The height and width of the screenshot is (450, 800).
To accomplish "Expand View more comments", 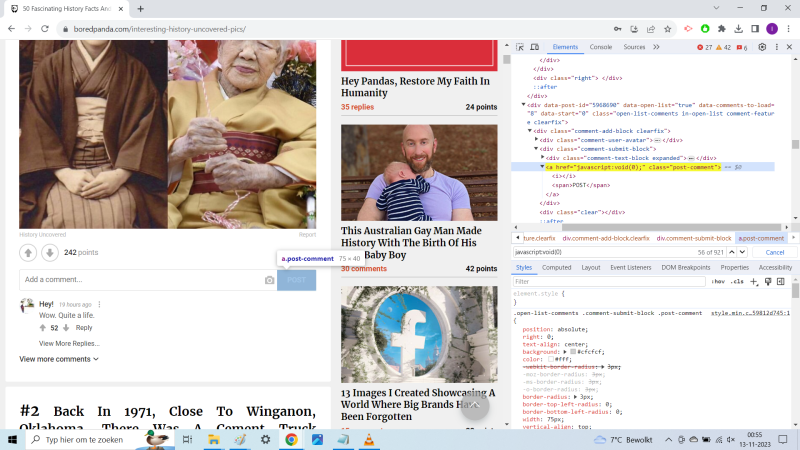I will coord(59,359).
